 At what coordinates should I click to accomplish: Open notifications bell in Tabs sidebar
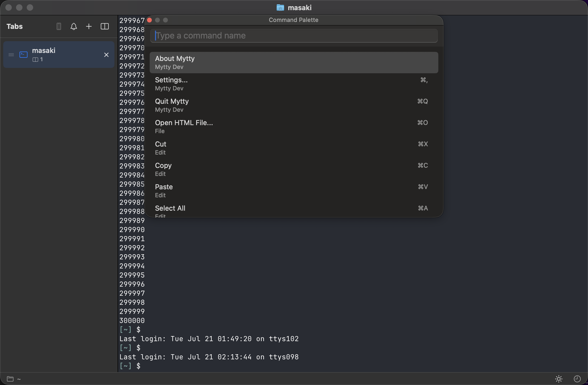point(74,26)
